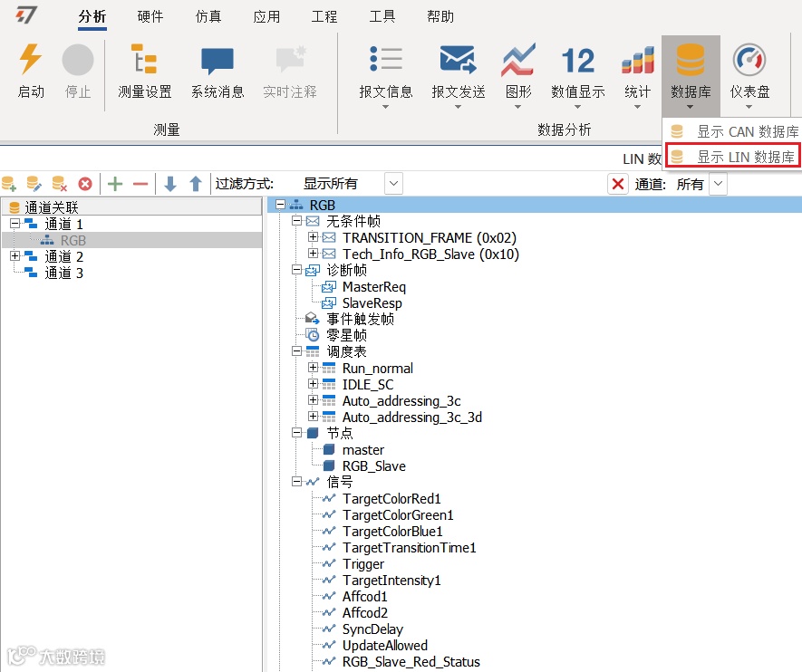Screen dimensions: 802x672
Task: Click the edit database icon with pencil
Action: 34,184
